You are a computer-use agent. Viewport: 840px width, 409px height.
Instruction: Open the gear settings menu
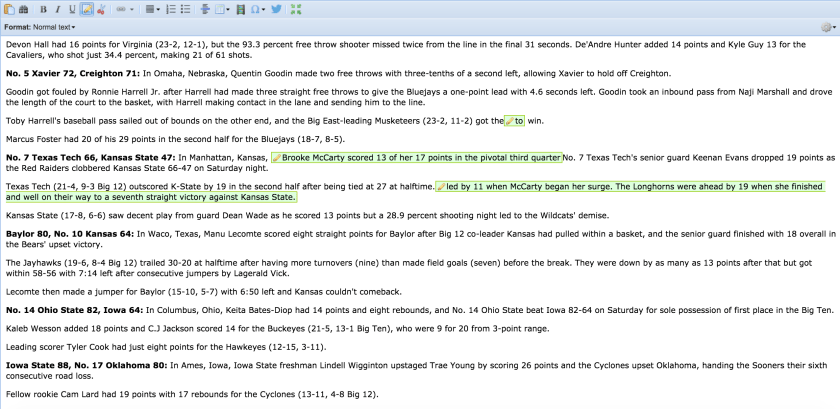point(827,27)
